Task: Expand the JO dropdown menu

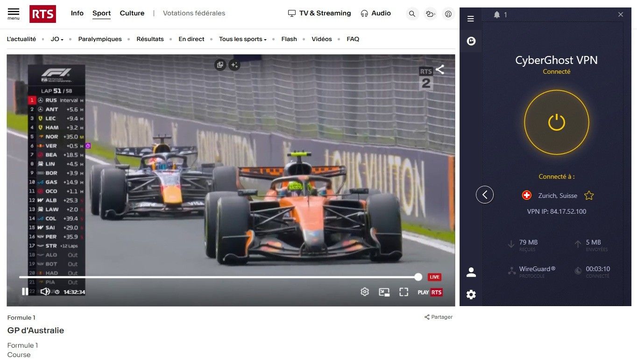Action: tap(57, 39)
